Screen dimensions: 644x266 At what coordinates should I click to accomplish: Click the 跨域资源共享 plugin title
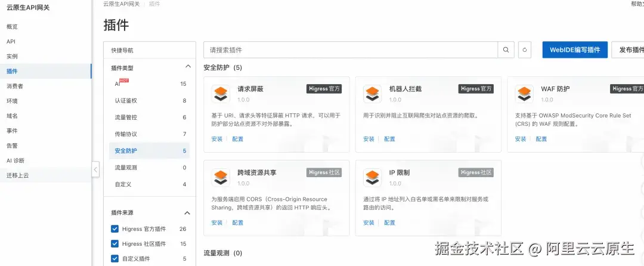tap(256, 172)
